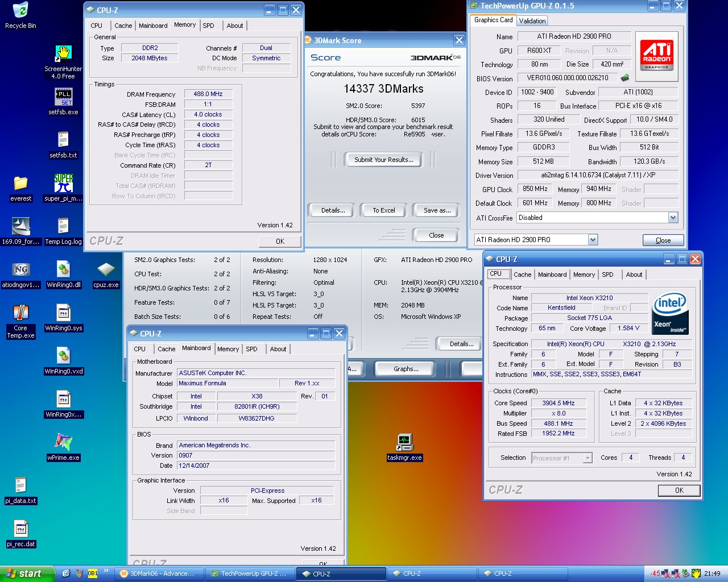
Task: Click the Details... button in the 3DMark Score dialog
Action: tap(333, 210)
